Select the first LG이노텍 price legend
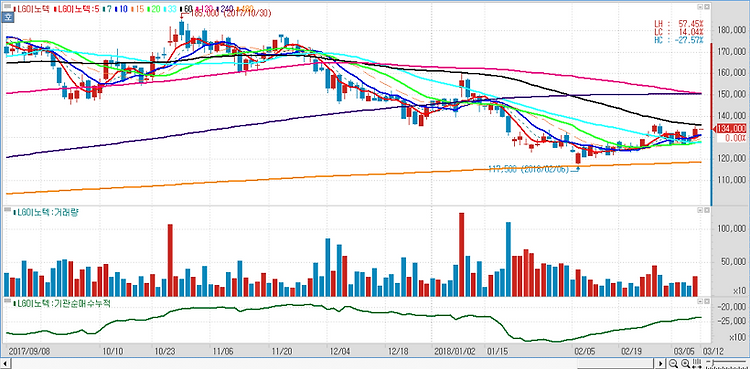 pyautogui.click(x=32, y=9)
